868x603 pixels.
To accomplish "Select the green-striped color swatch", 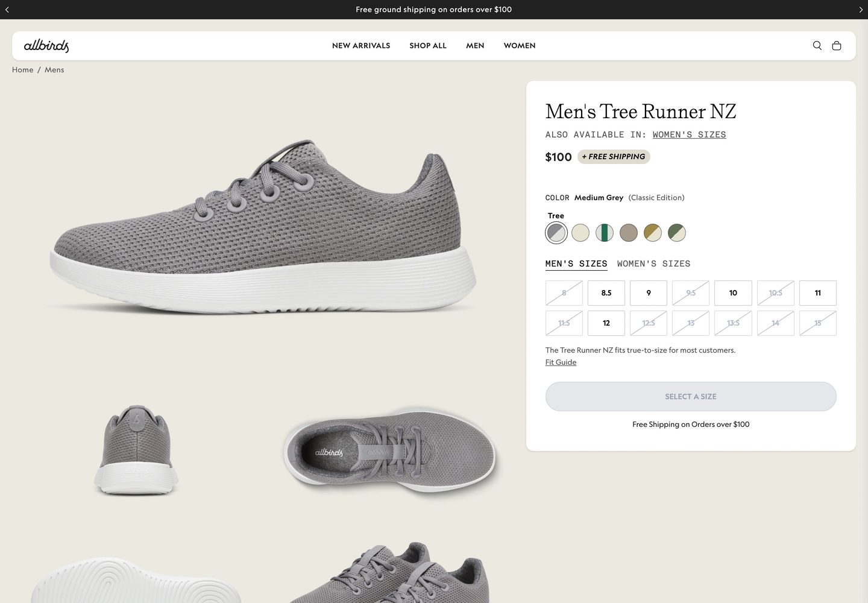I will [605, 233].
